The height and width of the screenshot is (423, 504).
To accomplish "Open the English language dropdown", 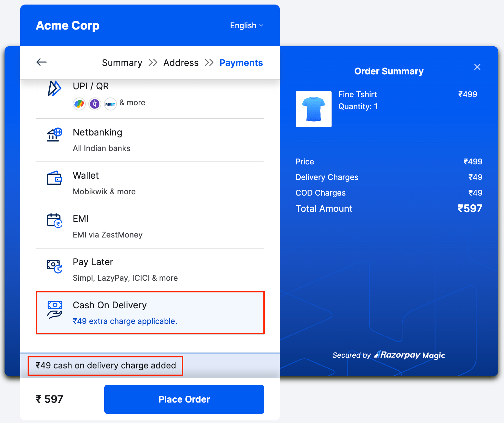I will [x=246, y=25].
